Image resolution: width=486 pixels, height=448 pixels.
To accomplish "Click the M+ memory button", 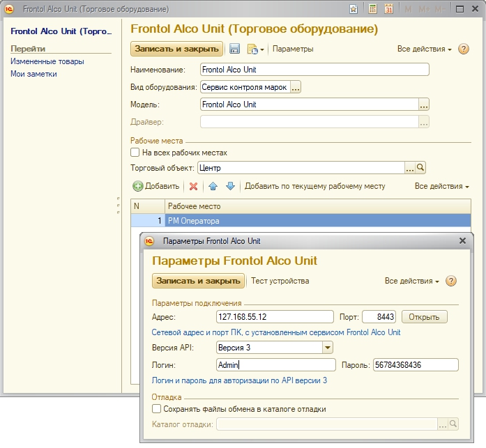I will tap(425, 9).
